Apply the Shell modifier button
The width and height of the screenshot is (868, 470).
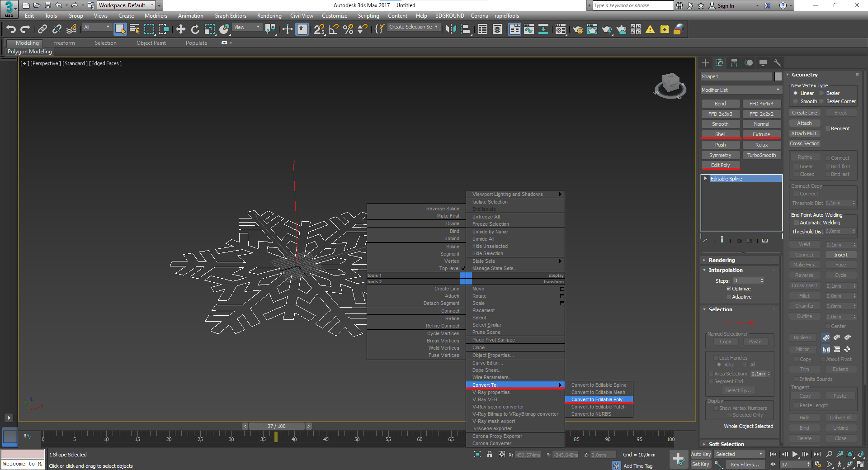point(720,134)
